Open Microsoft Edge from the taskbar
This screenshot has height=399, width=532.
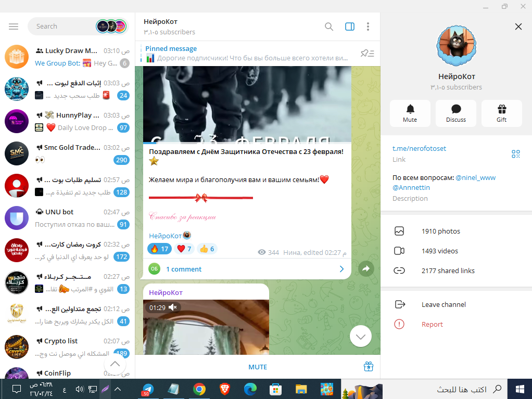tap(250, 389)
